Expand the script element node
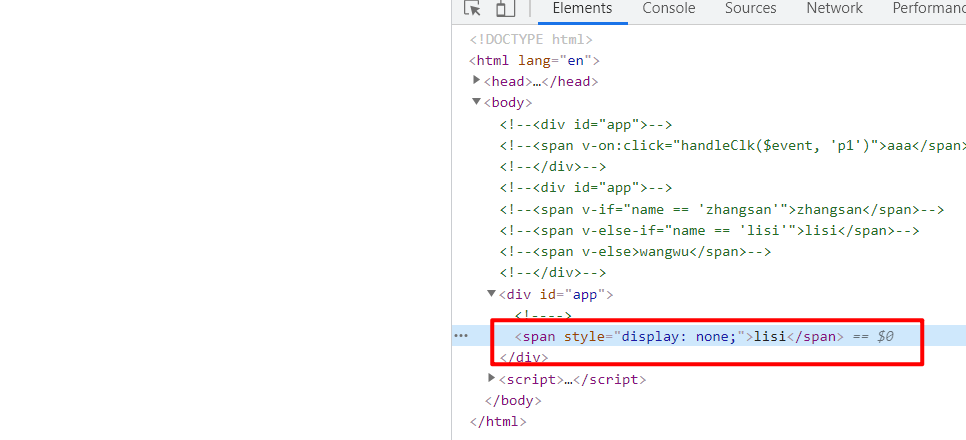Image resolution: width=966 pixels, height=440 pixels. (x=491, y=378)
